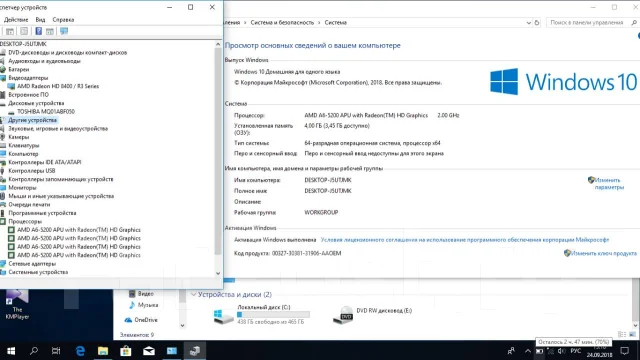Select the Контроллеры IDE ATA/ATAPI category
Viewport: 640px width, 360px height.
[44, 162]
